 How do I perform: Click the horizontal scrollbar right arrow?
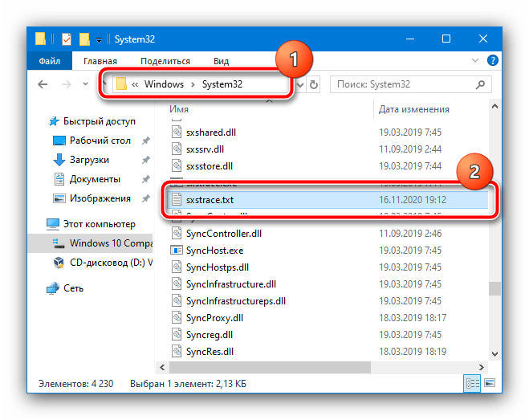481,367
